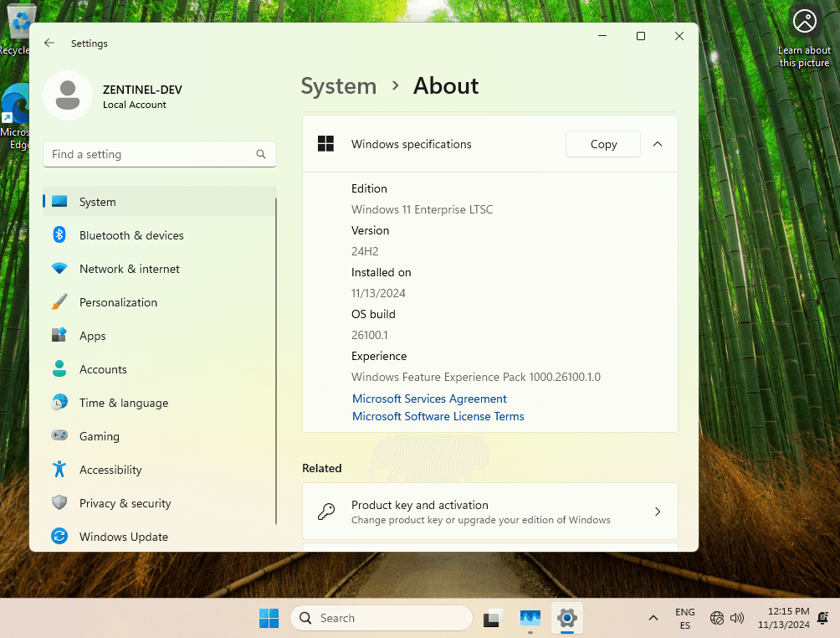Switch the ENG ES input language

point(684,618)
